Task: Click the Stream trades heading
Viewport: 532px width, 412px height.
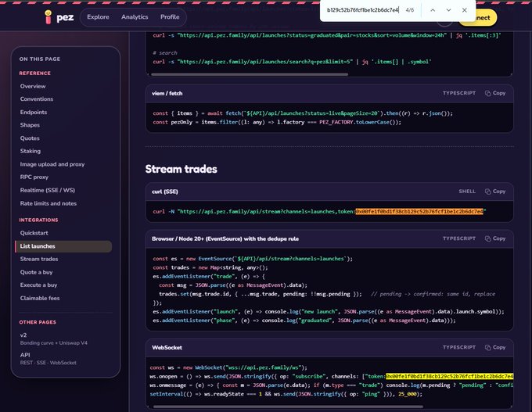Action: [x=182, y=169]
